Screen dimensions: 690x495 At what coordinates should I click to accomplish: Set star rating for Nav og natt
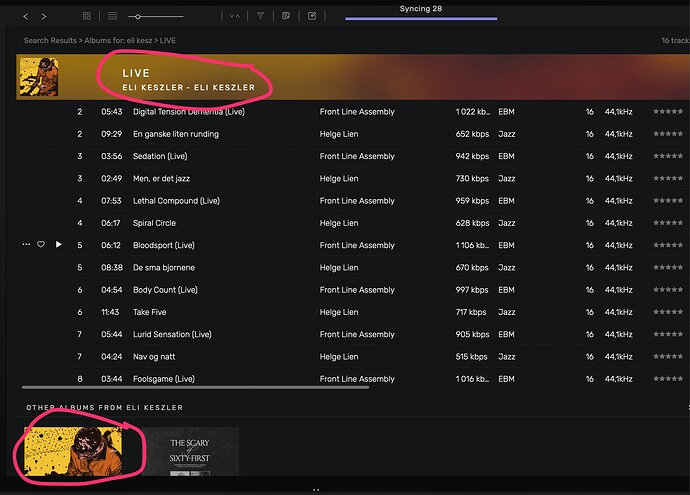click(668, 357)
